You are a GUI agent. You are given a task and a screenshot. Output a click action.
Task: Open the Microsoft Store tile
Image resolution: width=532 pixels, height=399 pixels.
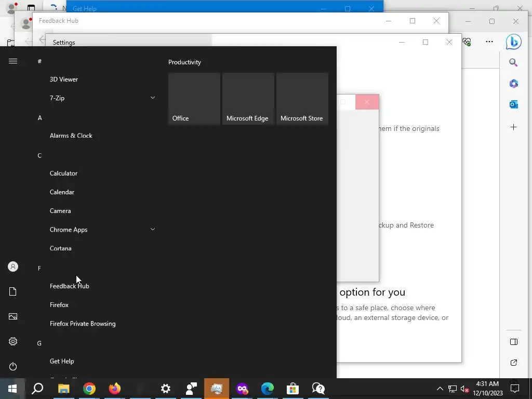tap(302, 99)
